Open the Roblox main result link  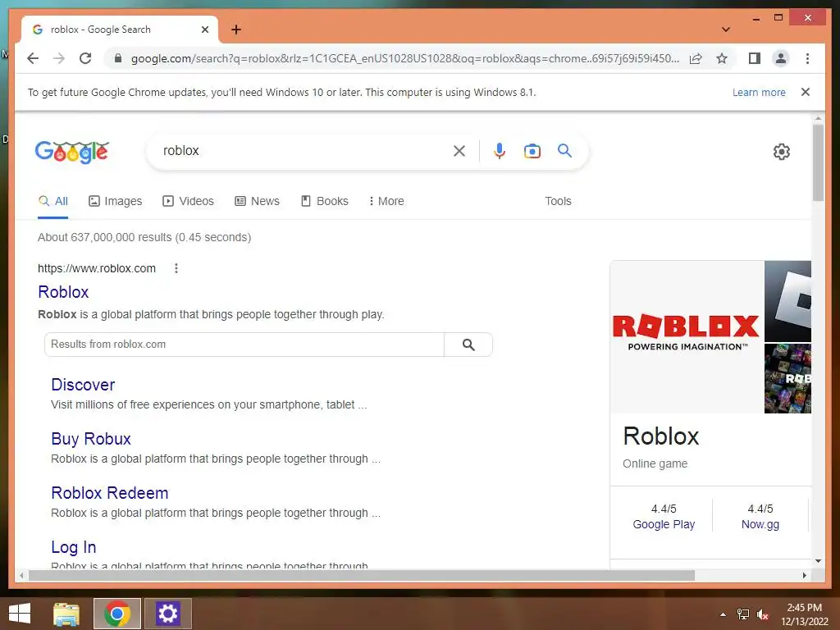(x=63, y=292)
